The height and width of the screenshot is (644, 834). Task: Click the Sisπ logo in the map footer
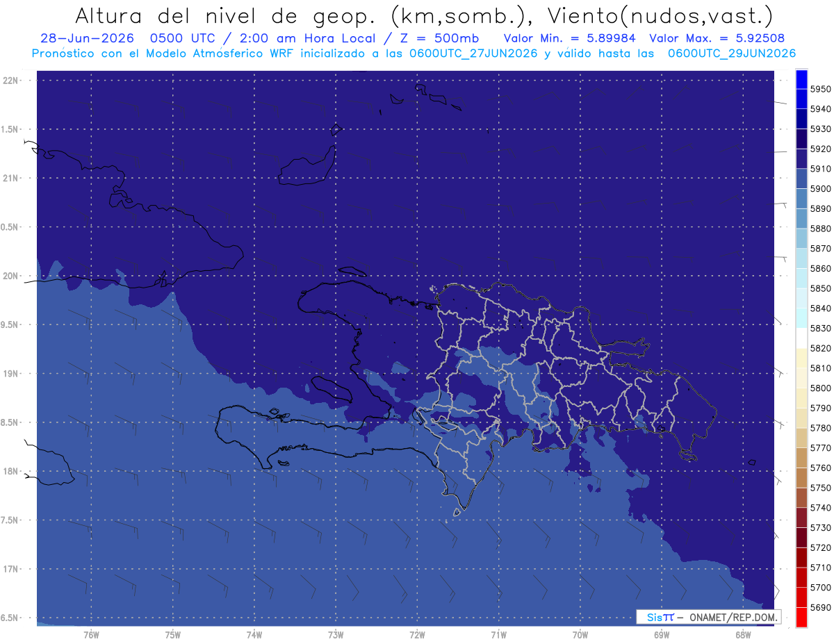(x=660, y=617)
